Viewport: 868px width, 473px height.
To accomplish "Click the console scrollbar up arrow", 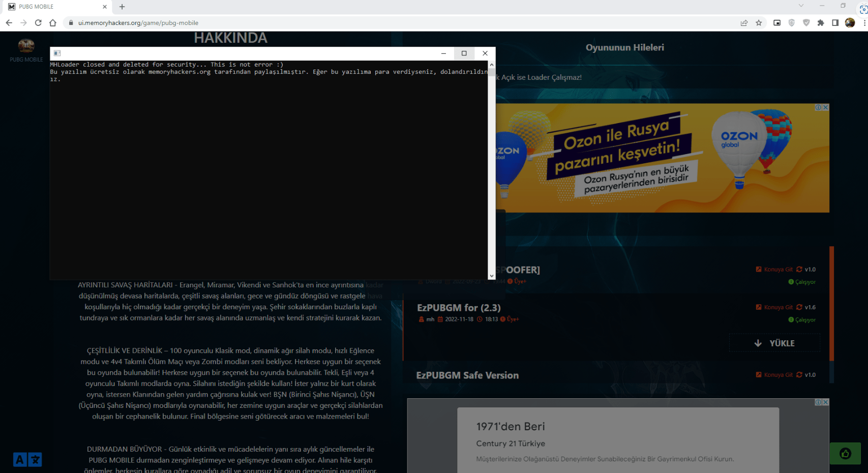I will pyautogui.click(x=491, y=65).
